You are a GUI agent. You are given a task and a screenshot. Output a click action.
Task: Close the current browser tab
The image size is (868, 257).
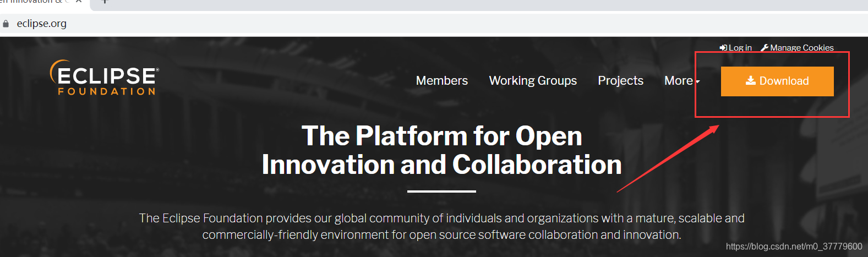click(79, 2)
